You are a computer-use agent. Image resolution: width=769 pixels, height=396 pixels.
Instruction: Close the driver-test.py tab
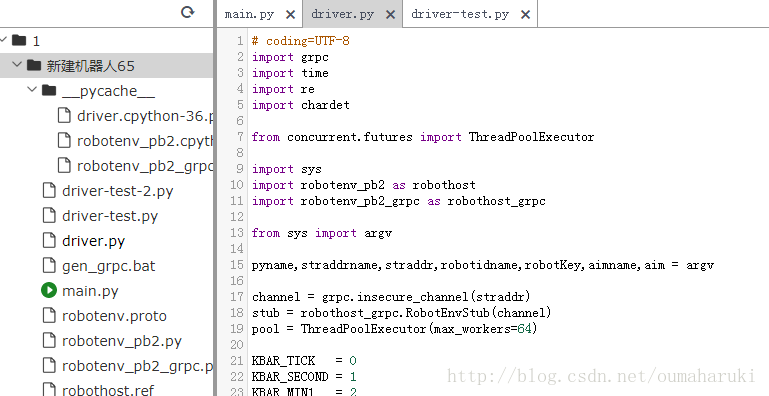[x=525, y=15]
